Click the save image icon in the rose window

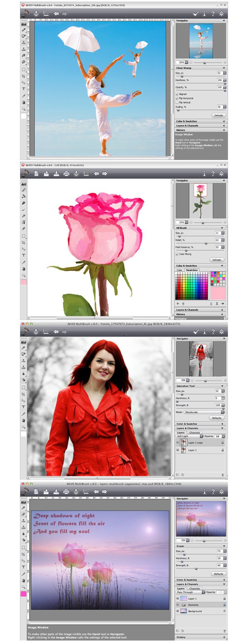[56, 174]
